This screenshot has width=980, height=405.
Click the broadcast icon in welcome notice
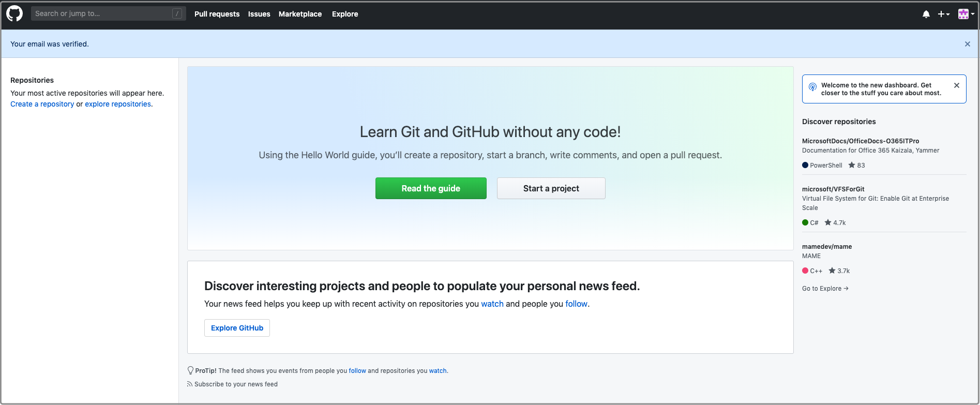point(812,87)
